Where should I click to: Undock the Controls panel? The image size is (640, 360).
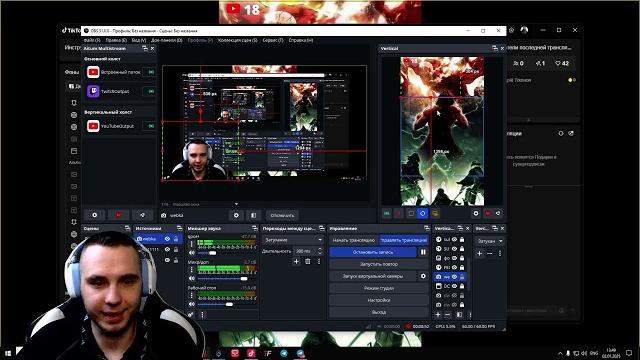[427, 228]
